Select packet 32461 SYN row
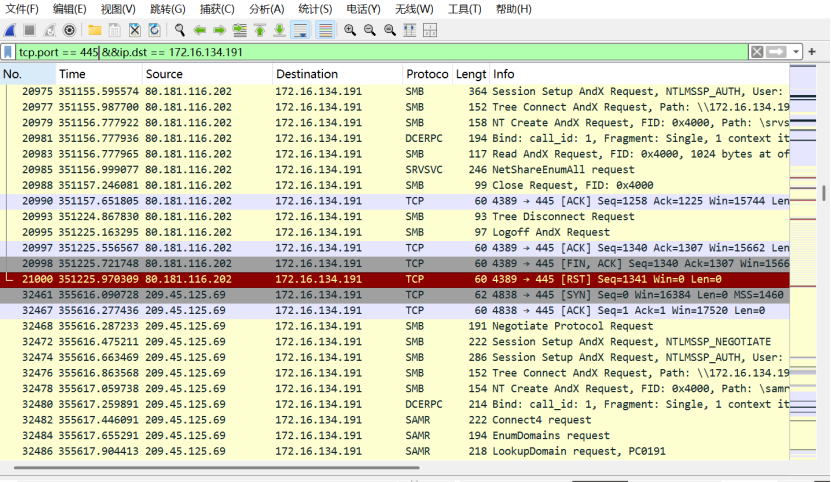The height and width of the screenshot is (482, 831). 395,295
